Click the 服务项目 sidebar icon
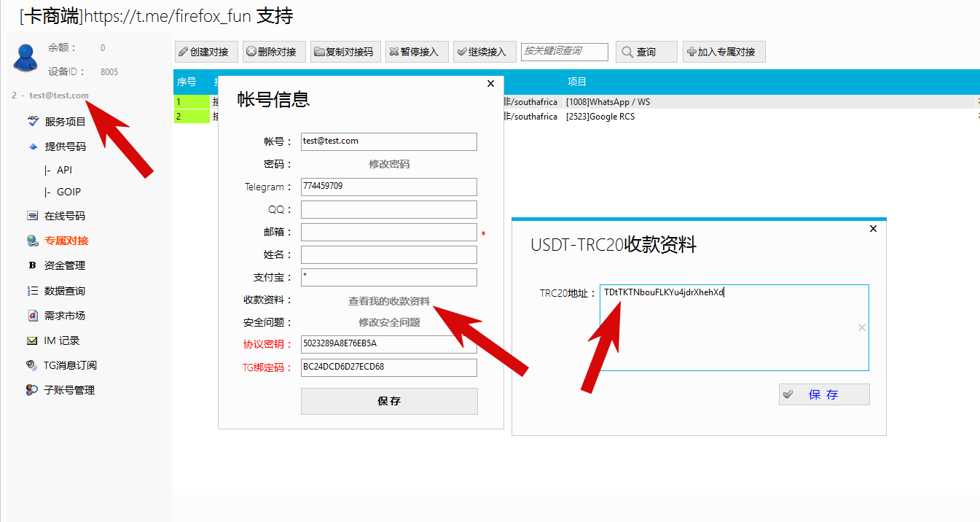 click(33, 122)
